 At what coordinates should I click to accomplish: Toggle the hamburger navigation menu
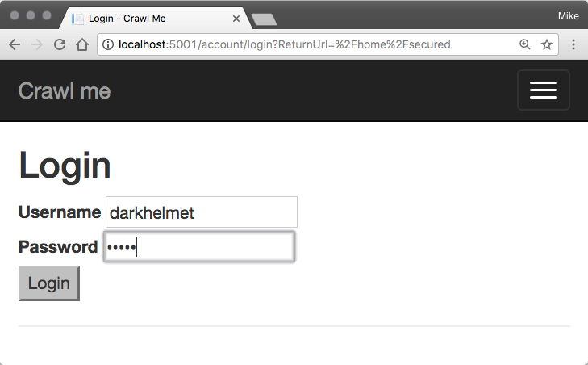tap(544, 90)
